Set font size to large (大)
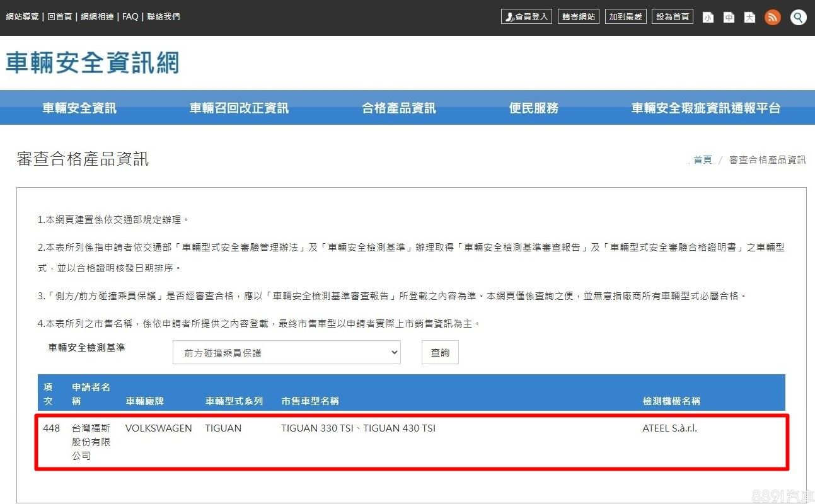 tap(749, 17)
